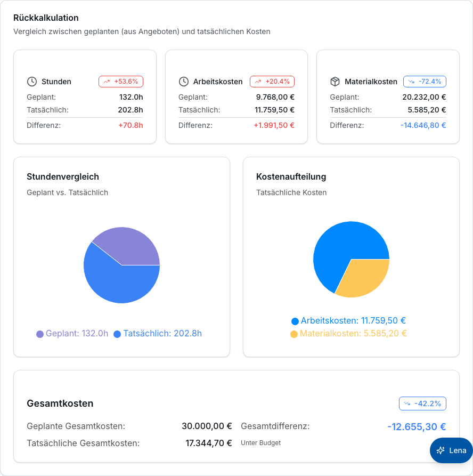This screenshot has width=473, height=476.
Task: Click the -42.2% Gesamtkosten badge
Action: [x=422, y=404]
